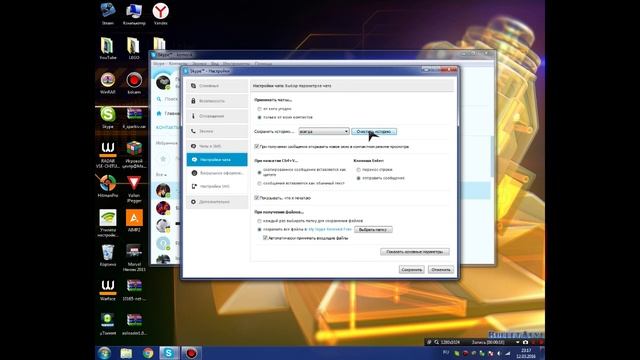Launch the WinRAR desktop shortcut
Image resolution: width=640 pixels, height=360 pixels.
coord(108,83)
